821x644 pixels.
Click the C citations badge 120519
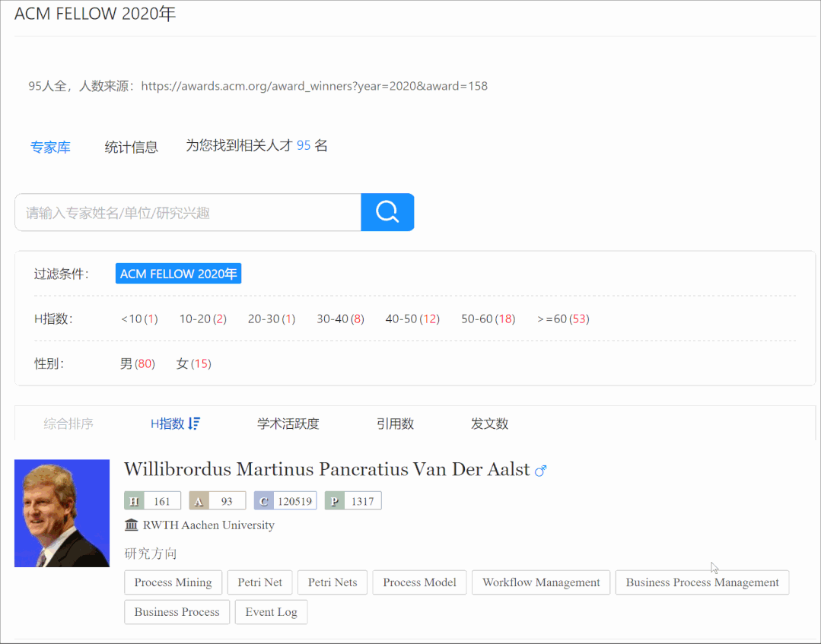pyautogui.click(x=285, y=500)
